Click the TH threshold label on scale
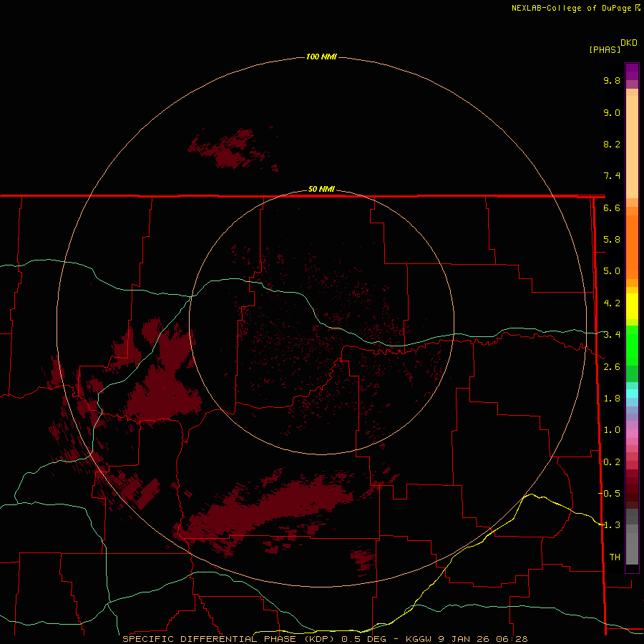644x644 pixels. [x=615, y=557]
